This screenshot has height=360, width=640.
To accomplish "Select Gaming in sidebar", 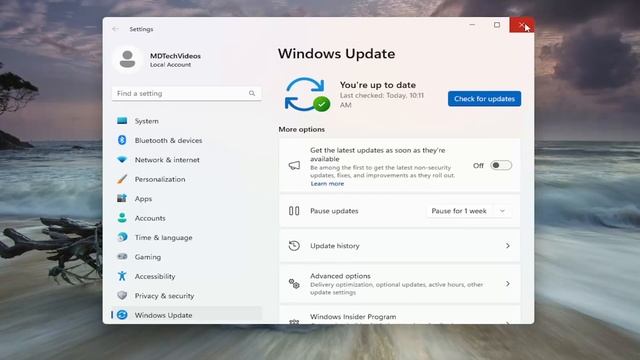I will pos(187,257).
